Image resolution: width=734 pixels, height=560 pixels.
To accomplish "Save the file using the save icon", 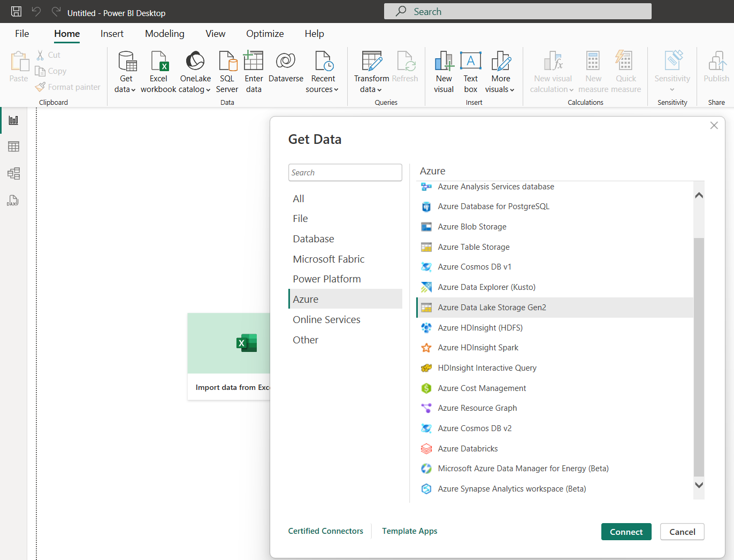I will coord(17,12).
